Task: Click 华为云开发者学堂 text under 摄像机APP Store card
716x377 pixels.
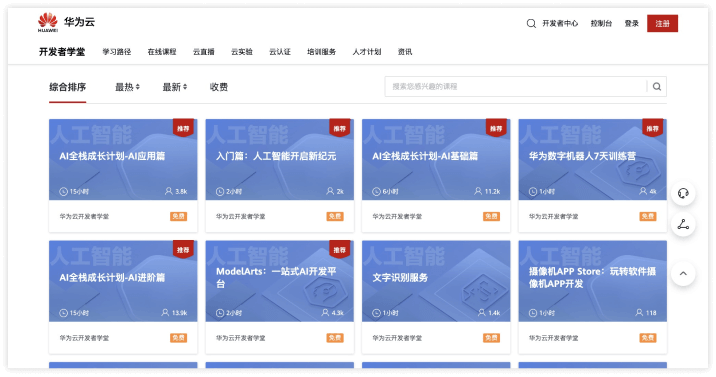Action: [554, 338]
